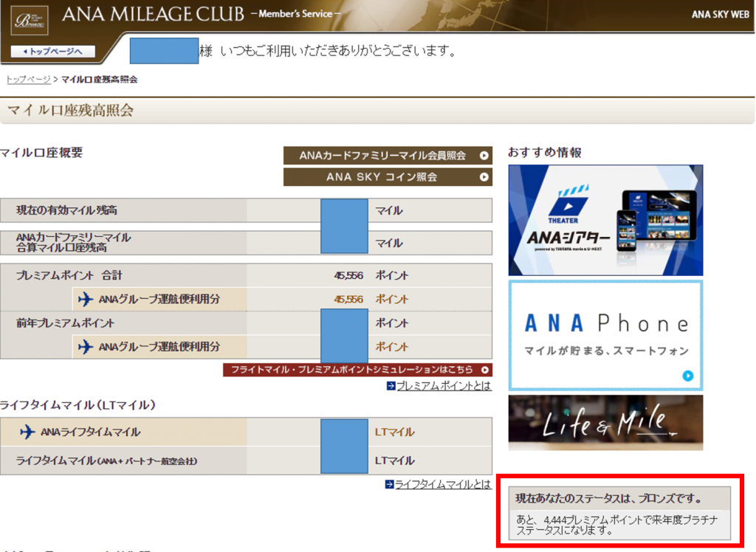This screenshot has height=552, width=756.
Task: Click airplane icon under プレミアムポイント 合計
Action: click(x=86, y=300)
